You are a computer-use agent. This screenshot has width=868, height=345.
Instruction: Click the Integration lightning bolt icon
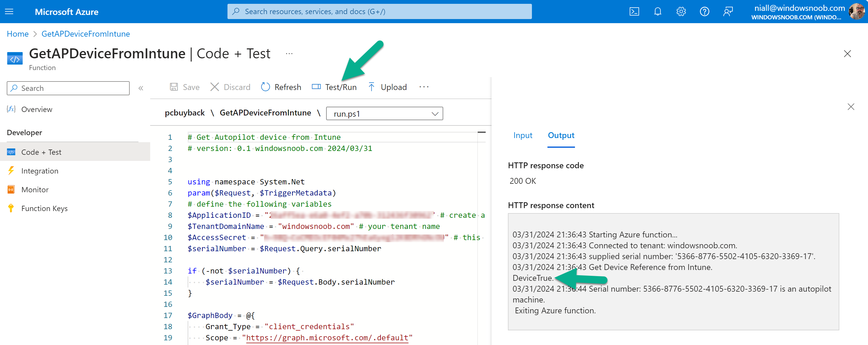click(x=11, y=171)
